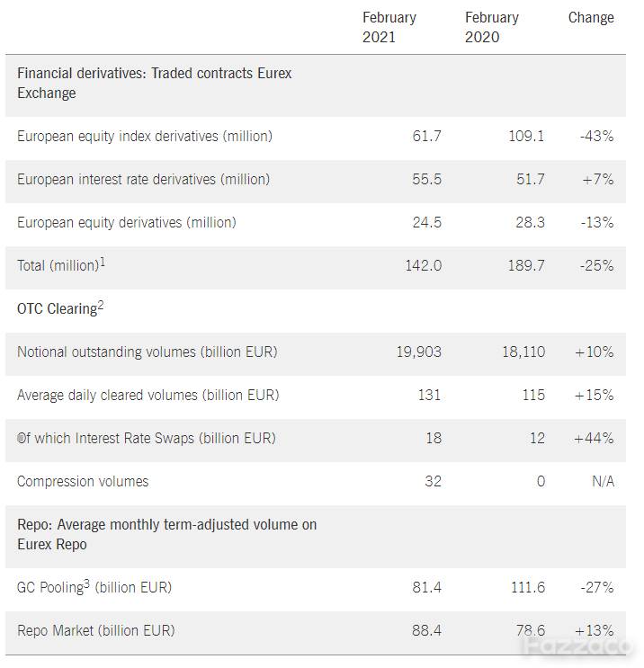Click footnote 2 superscript beside OTC Clearing
Viewport: 644px width, 668px height.
(x=100, y=305)
